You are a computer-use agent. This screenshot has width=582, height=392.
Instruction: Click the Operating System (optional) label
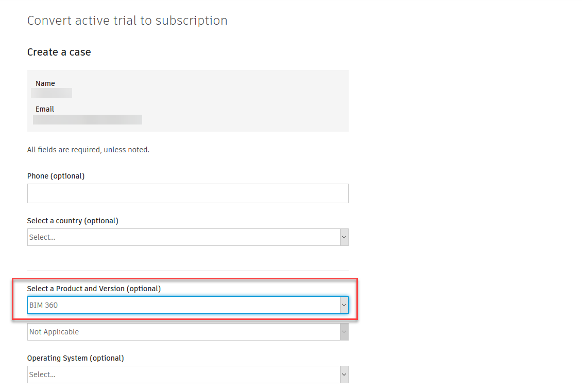click(x=76, y=358)
